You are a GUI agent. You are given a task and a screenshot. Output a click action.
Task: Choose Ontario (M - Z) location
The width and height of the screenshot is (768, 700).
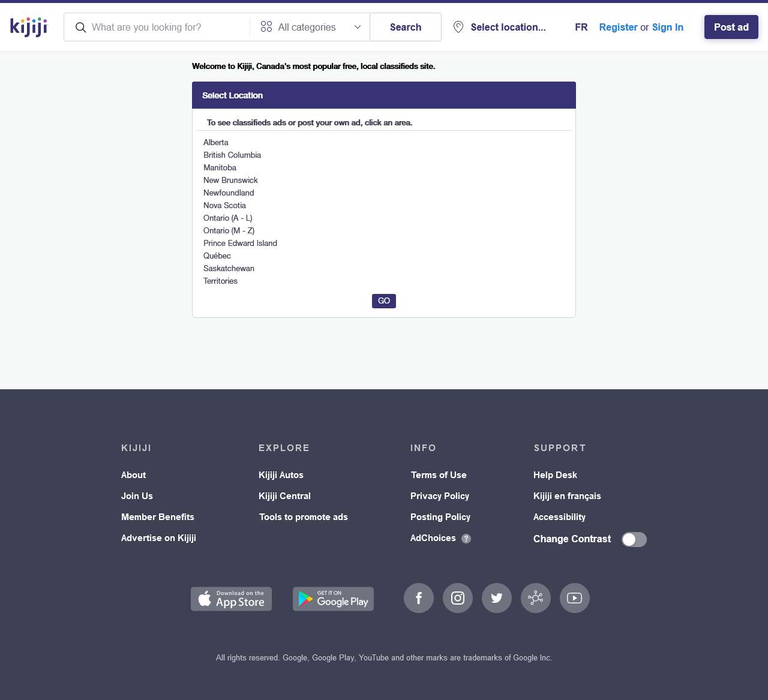point(229,230)
